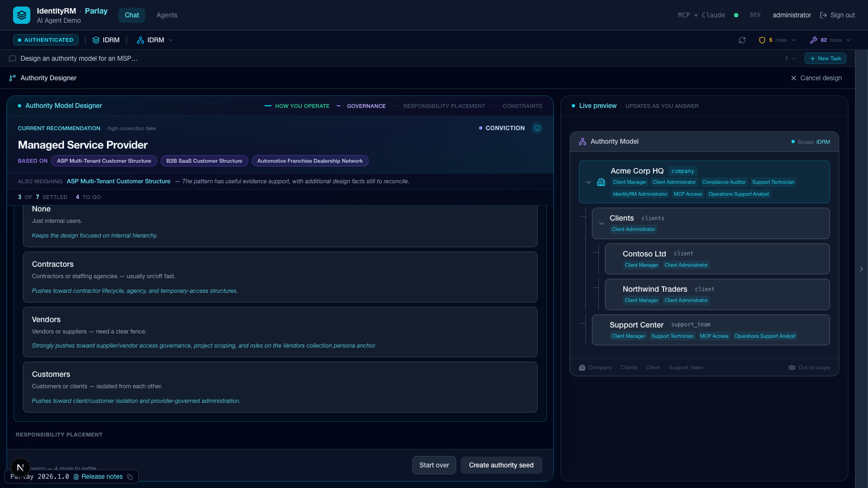This screenshot has height=488, width=868.
Task: Click the Acme Corp HQ building icon
Action: point(601,182)
